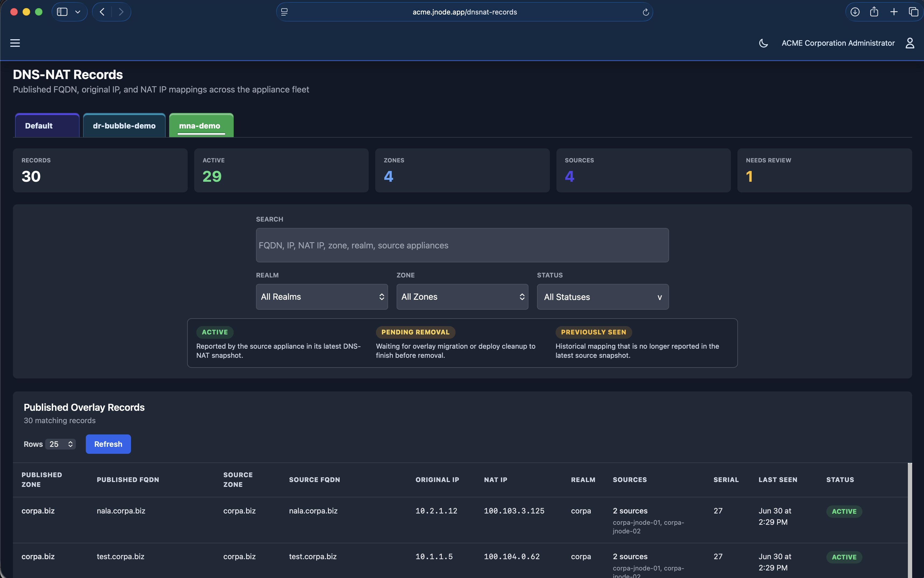Select the mna-demo tab
Screen dimensions: 924x578
pyautogui.click(x=201, y=125)
